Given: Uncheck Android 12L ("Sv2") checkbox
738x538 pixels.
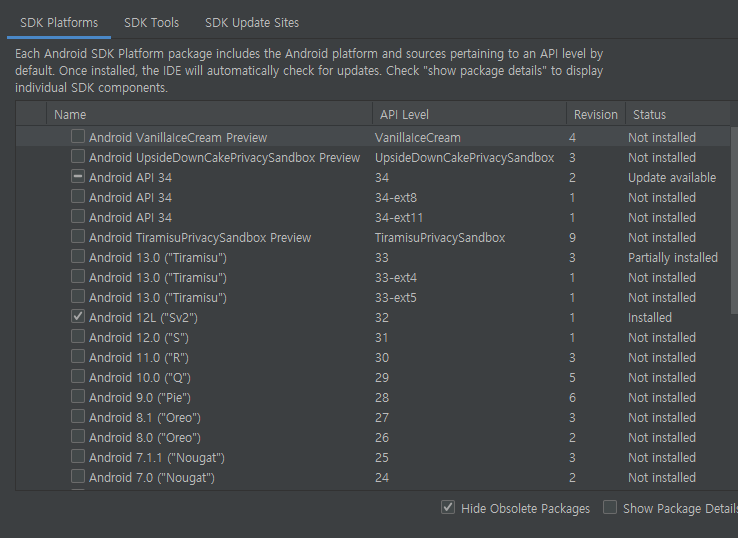Looking at the screenshot, I should (x=78, y=316).
